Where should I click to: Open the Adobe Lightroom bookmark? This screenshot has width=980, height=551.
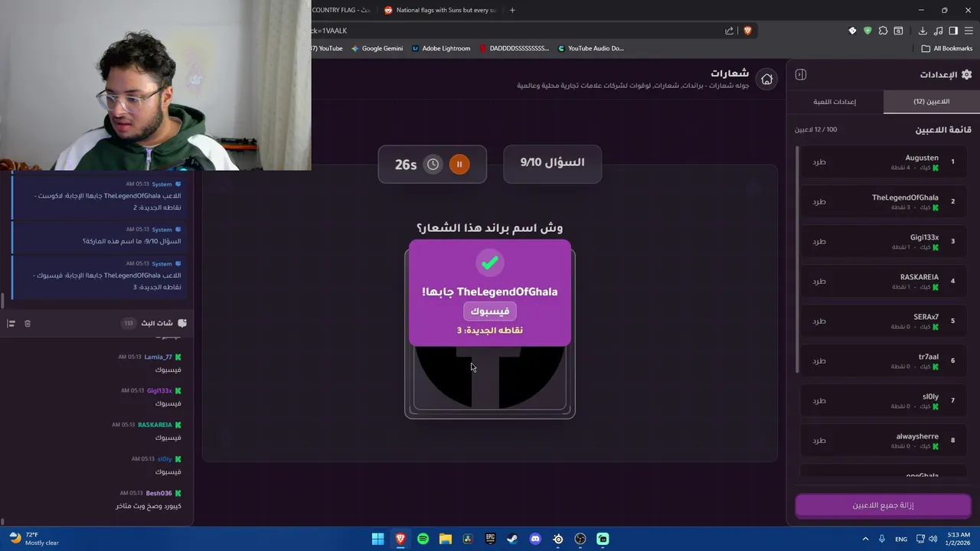[441, 48]
